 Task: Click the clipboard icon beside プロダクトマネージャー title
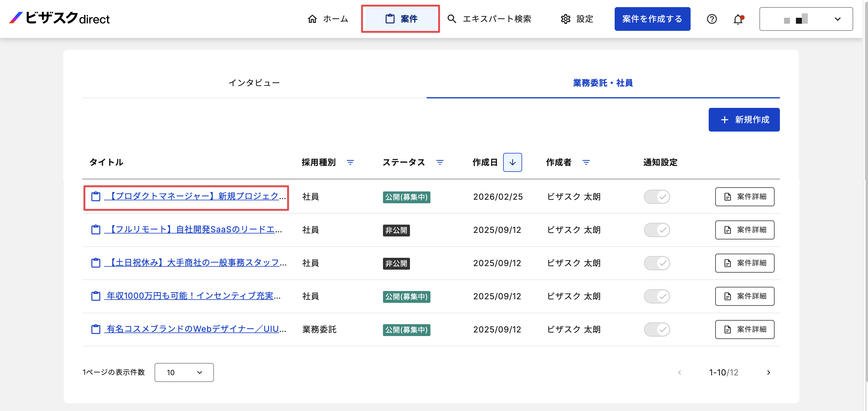tap(96, 196)
